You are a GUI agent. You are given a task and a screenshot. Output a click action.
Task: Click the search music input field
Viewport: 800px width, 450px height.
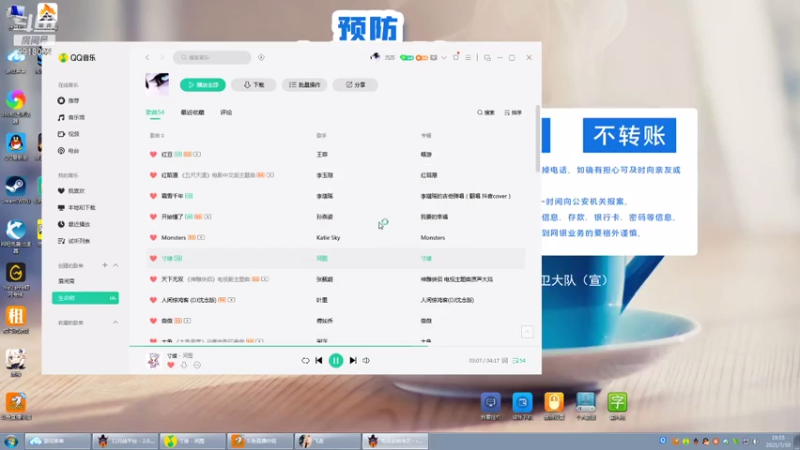pos(212,58)
